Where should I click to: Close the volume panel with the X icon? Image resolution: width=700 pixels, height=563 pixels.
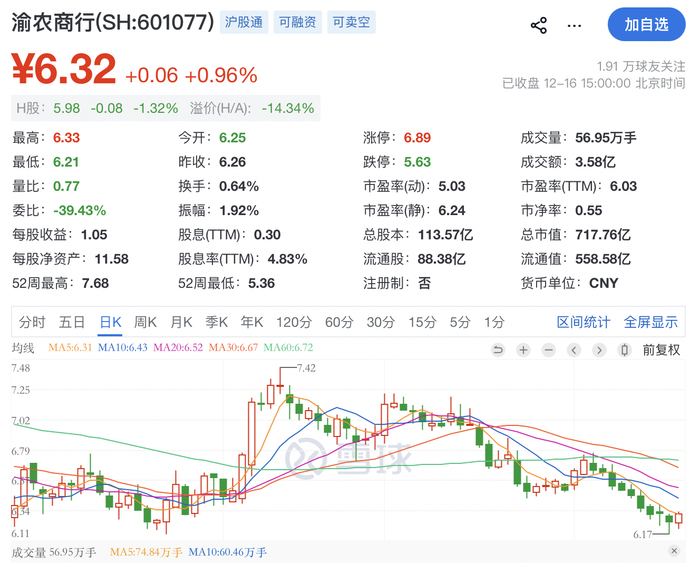674,550
